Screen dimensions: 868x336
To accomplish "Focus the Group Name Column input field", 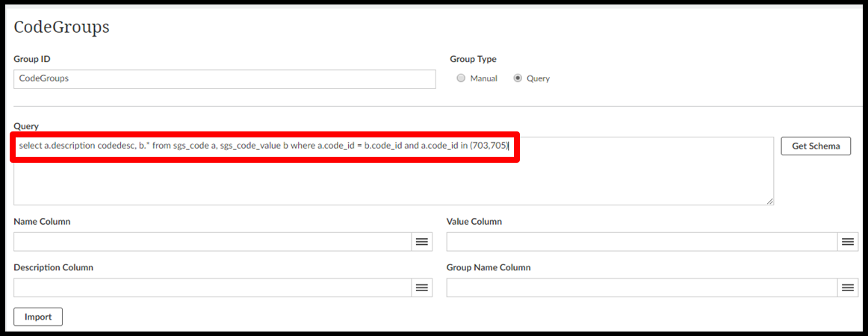I will point(641,288).
